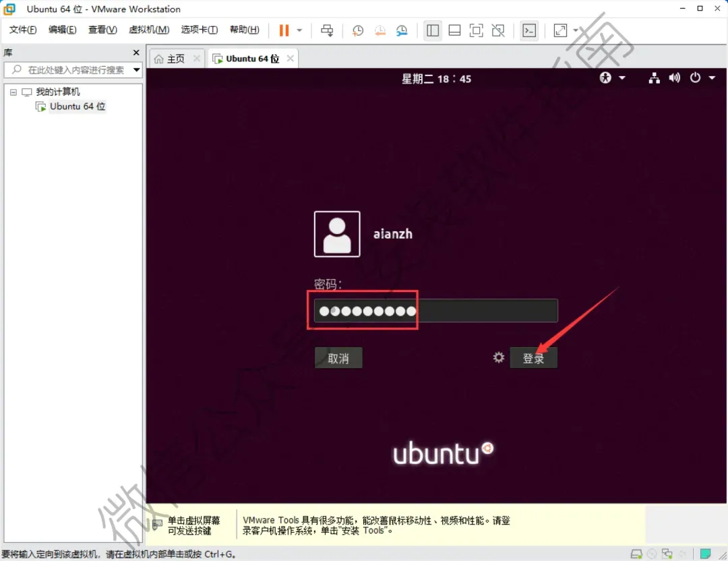Pause the virtual machine
The height and width of the screenshot is (561, 728).
[x=284, y=30]
